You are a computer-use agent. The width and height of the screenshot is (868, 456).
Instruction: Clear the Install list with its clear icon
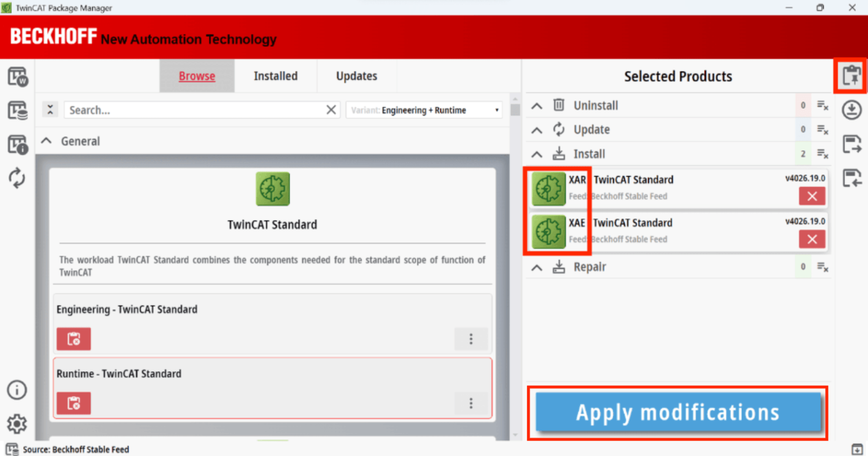[x=822, y=154]
